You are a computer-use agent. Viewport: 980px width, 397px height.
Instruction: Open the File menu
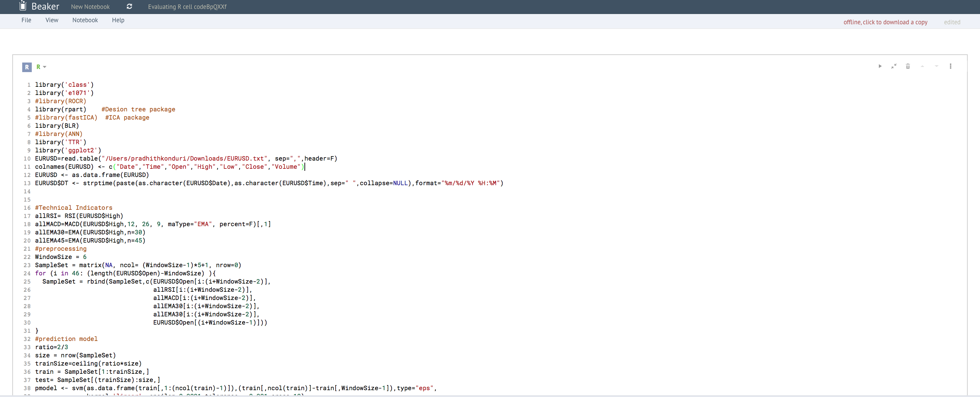(x=26, y=20)
